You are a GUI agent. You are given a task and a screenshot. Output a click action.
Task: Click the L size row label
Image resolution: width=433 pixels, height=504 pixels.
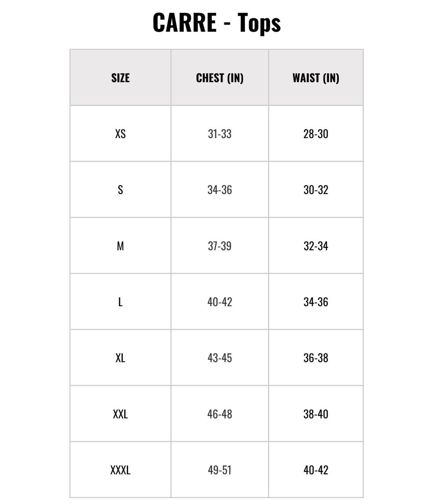[x=121, y=302]
